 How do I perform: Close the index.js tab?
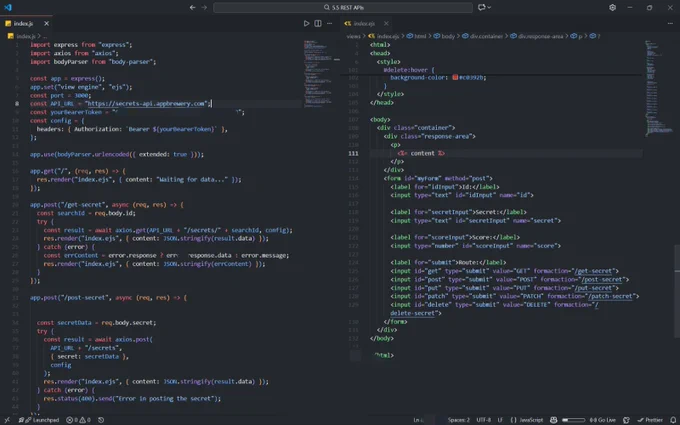46,23
